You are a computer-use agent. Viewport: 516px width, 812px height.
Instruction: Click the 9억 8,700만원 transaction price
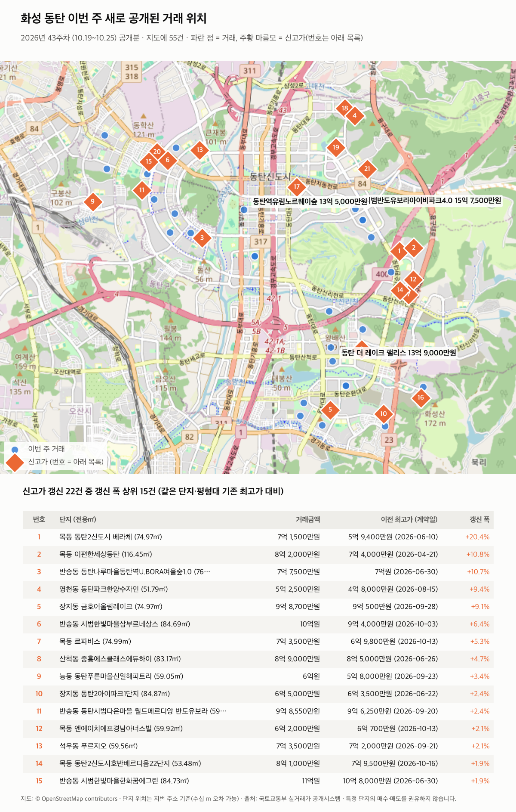tap(298, 606)
